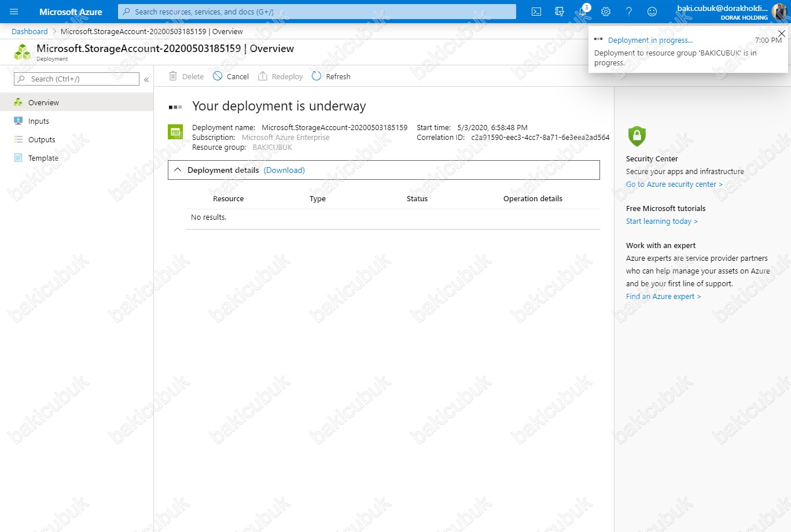Select Inputs in the left menu
This screenshot has height=532, width=791.
coord(38,121)
